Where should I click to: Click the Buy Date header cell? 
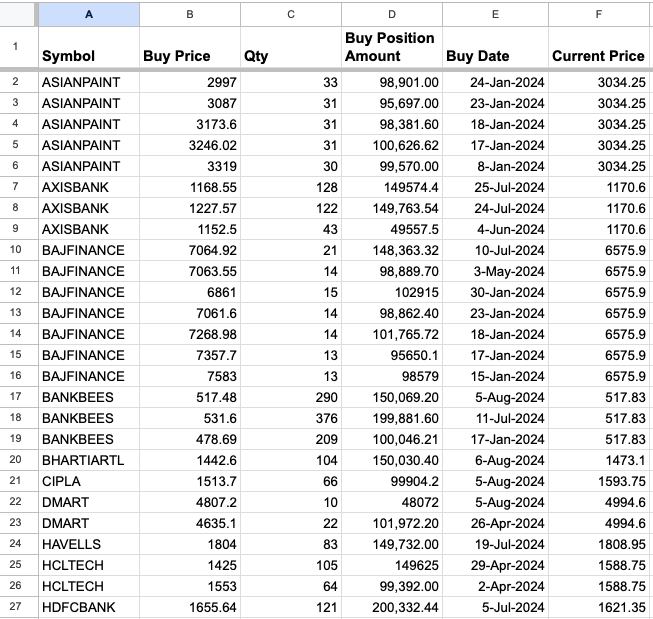[x=495, y=47]
